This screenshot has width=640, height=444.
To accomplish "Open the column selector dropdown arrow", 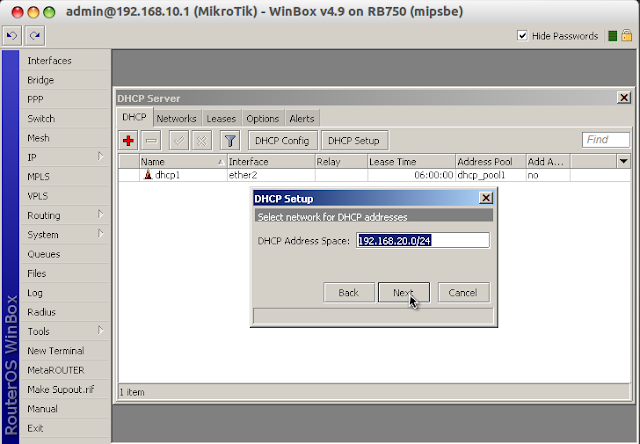I will 623,161.
